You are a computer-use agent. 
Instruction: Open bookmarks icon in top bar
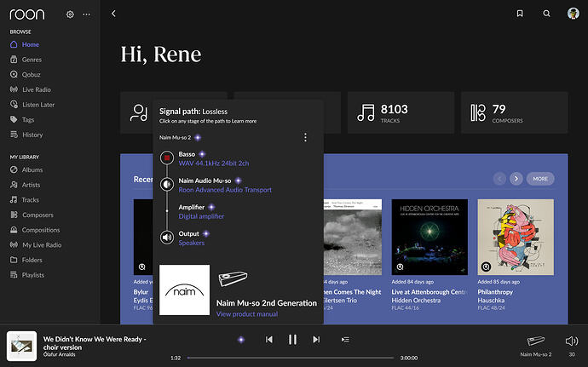[x=520, y=14]
